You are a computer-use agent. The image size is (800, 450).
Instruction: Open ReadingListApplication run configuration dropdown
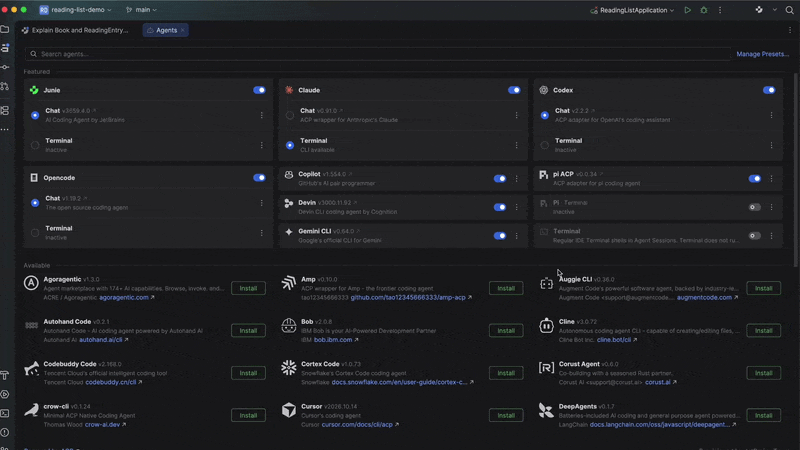632,10
